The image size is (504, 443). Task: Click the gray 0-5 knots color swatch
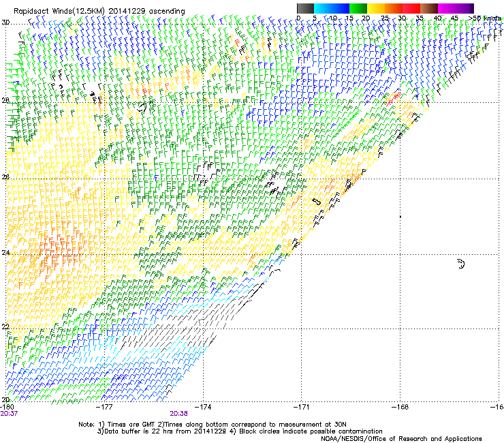[305, 8]
